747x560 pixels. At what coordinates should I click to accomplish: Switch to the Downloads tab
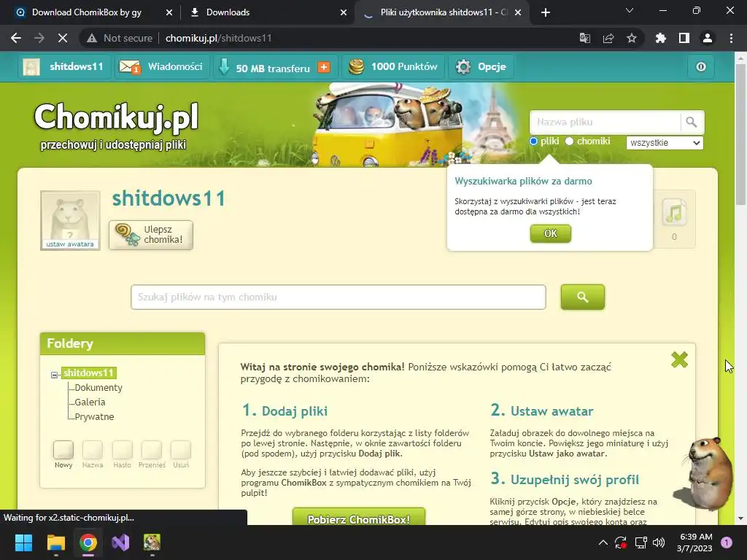point(228,12)
